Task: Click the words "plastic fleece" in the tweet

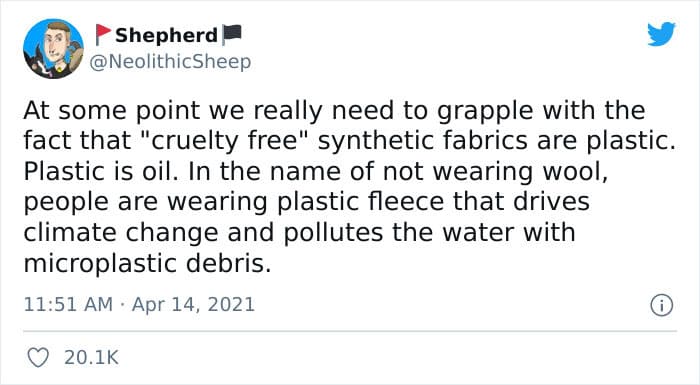Action: (361, 202)
